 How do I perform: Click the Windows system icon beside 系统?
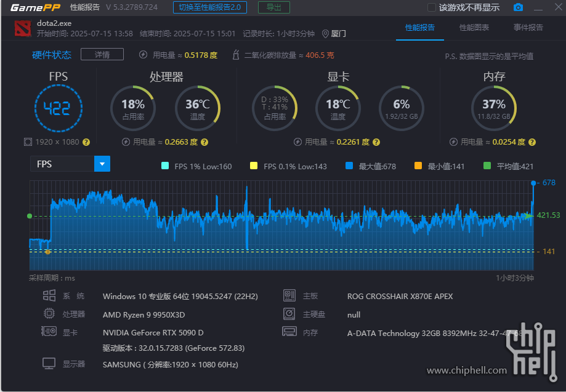[x=49, y=296]
